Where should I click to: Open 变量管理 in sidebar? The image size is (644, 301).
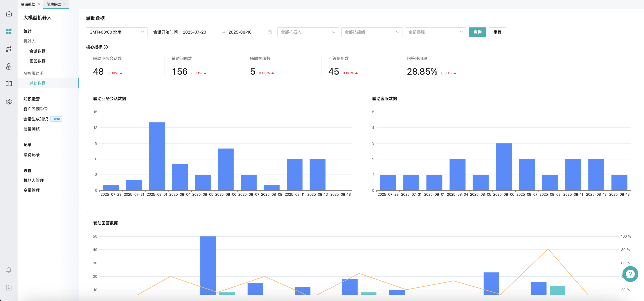[32, 190]
